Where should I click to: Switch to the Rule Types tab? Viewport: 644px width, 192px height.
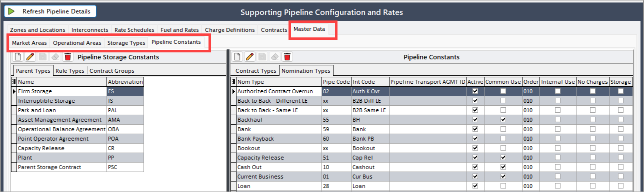point(70,71)
